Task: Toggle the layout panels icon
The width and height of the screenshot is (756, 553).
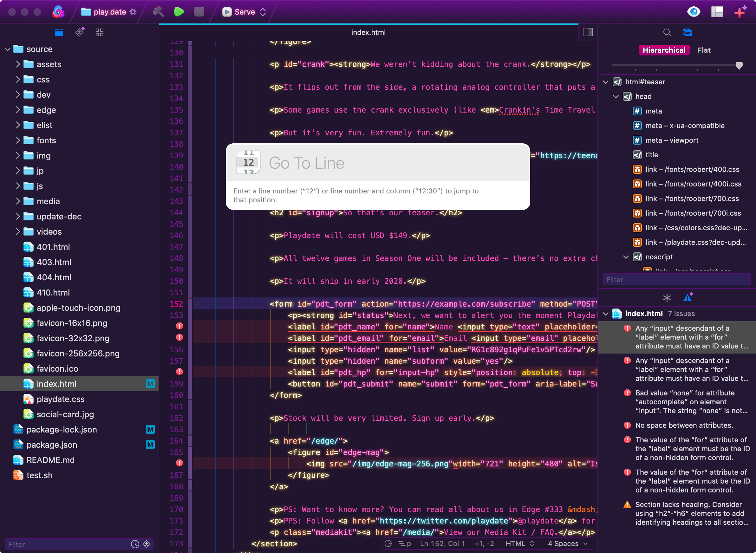Action: click(x=717, y=12)
